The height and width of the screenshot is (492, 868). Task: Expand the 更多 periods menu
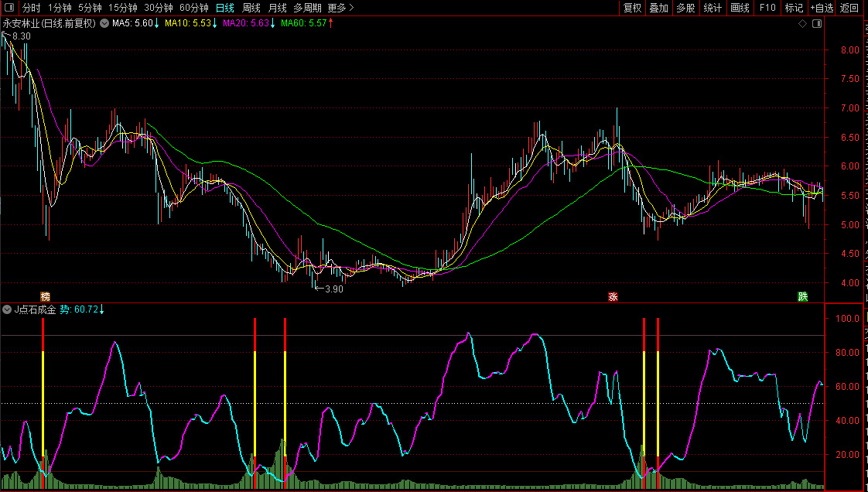(x=340, y=8)
